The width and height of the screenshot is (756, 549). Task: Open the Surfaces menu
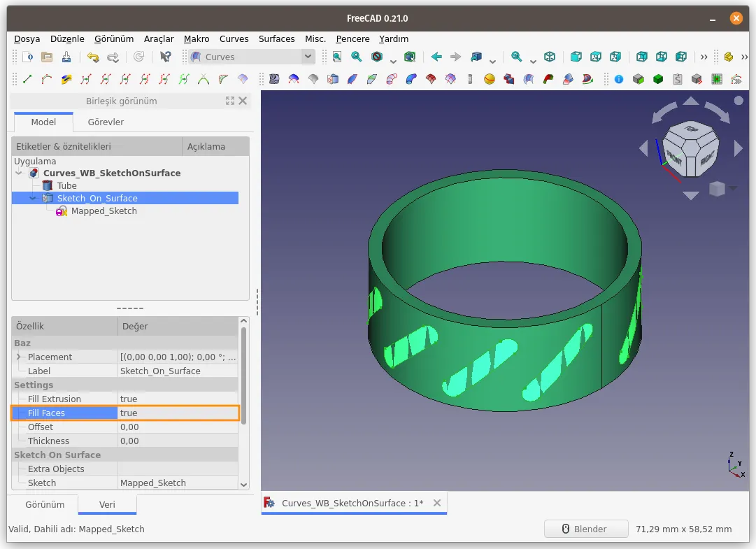pos(276,38)
